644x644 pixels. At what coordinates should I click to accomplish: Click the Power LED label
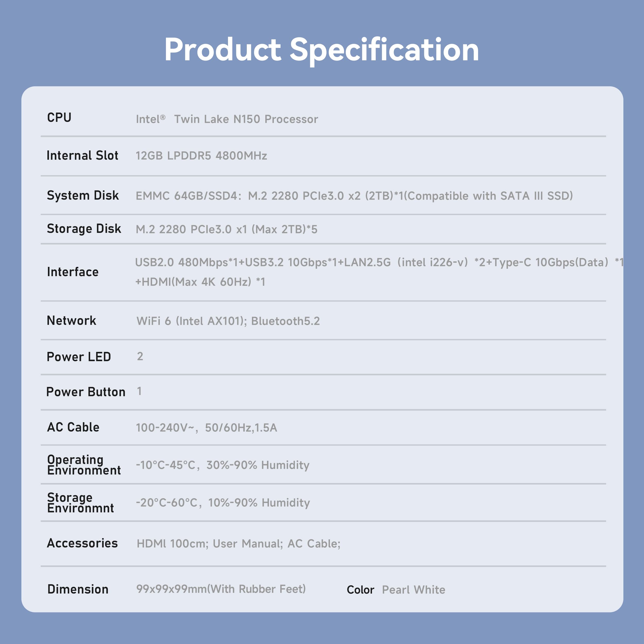pos(79,357)
